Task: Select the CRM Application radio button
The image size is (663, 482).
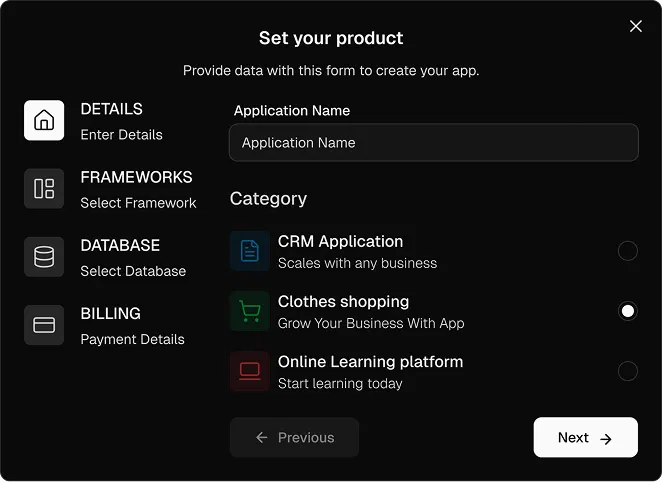Action: click(627, 251)
